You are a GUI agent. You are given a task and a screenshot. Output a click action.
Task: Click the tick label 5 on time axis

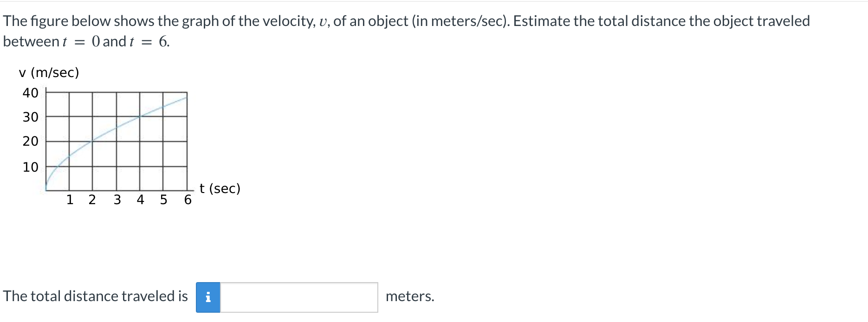pos(163,200)
